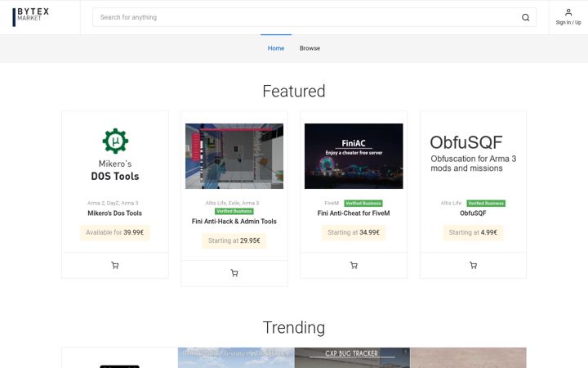Switch to the Home tab
The height and width of the screenshot is (368, 588).
click(276, 48)
